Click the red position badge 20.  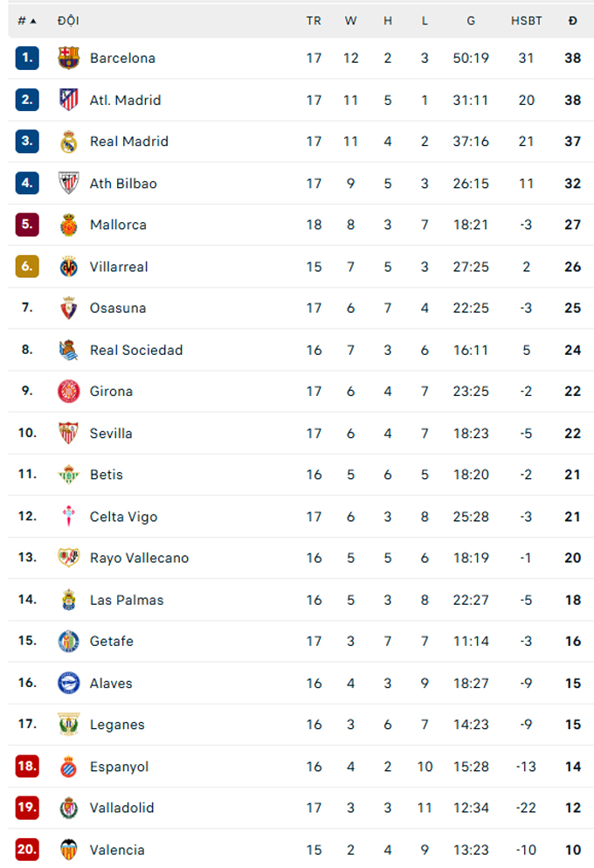[27, 849]
